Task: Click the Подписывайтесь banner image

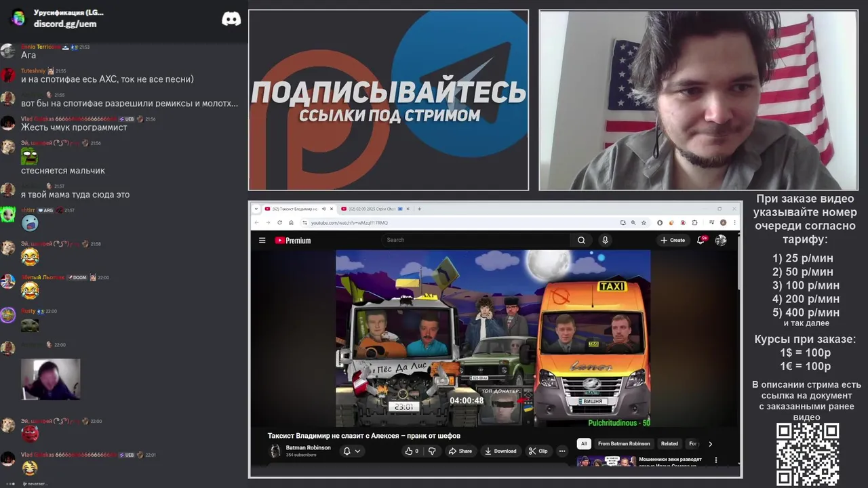Action: [x=388, y=100]
